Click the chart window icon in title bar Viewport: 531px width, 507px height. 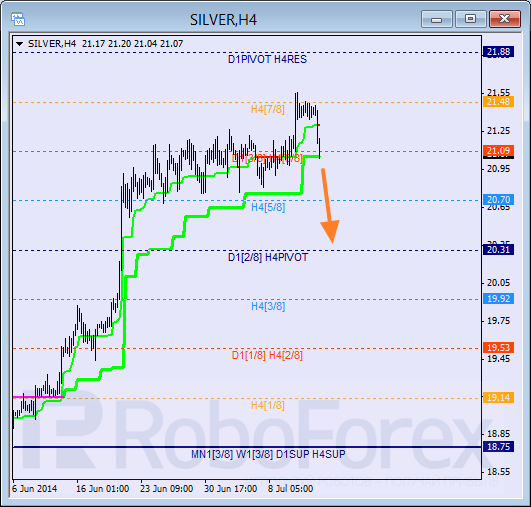coord(18,19)
